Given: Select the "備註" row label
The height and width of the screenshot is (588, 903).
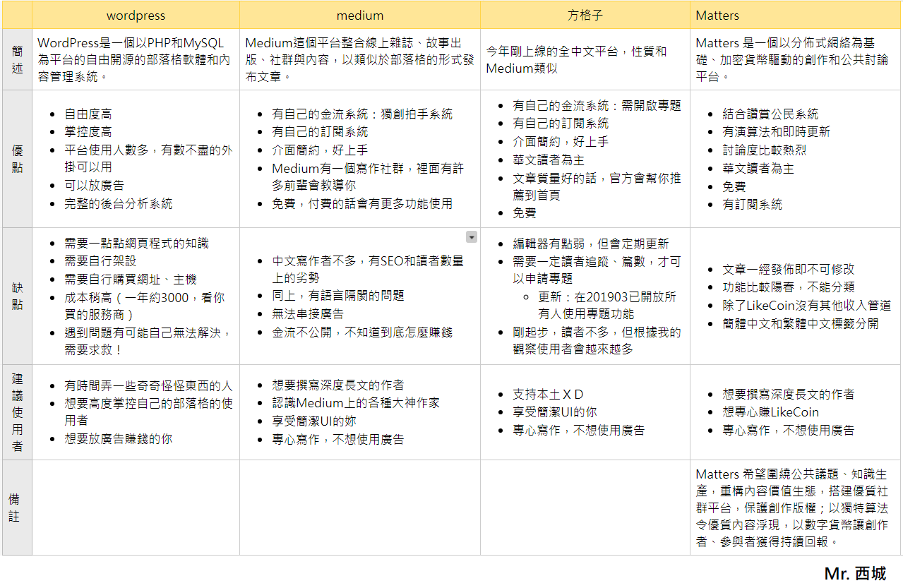Looking at the screenshot, I should coord(17,508).
